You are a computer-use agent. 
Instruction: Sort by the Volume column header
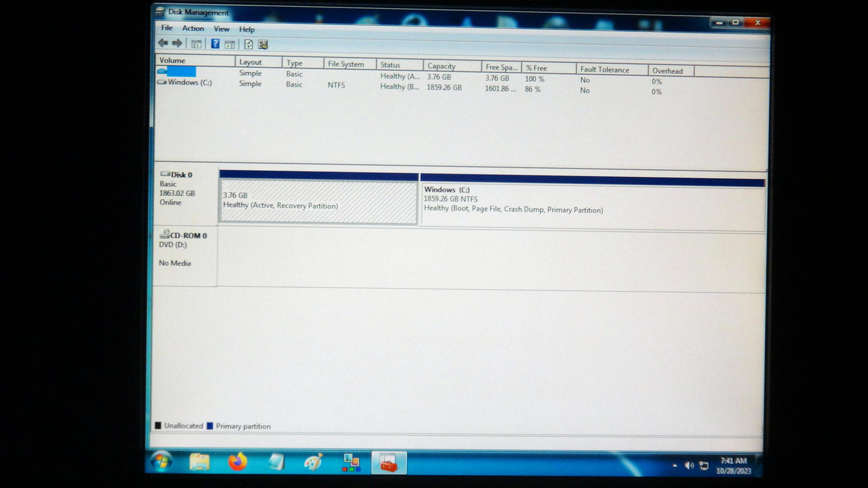tap(195, 61)
